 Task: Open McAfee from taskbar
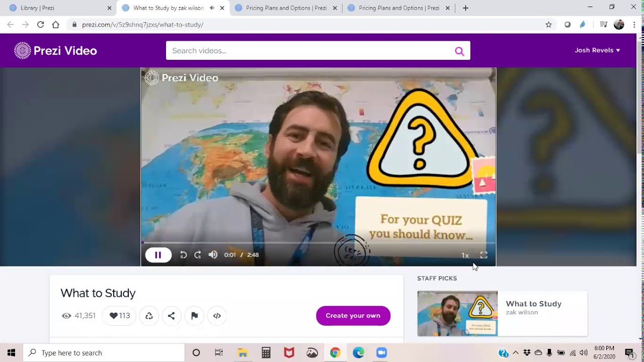289,353
